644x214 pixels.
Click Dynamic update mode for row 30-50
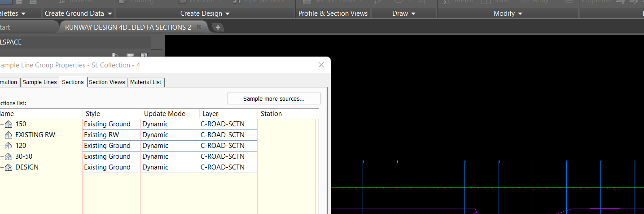(170, 156)
